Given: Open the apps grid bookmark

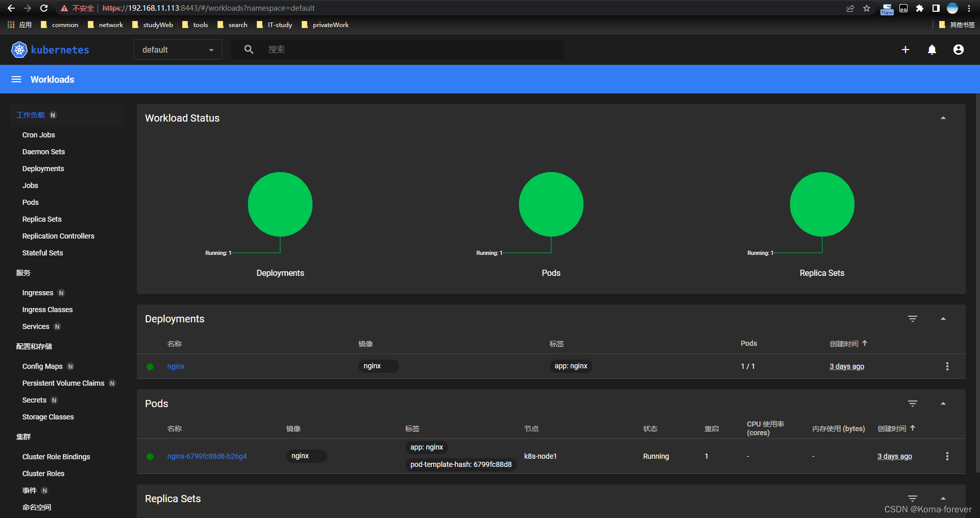Looking at the screenshot, I should point(19,25).
